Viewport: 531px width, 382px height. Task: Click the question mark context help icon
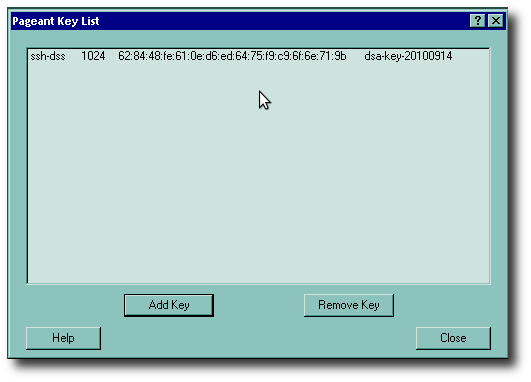[x=478, y=21]
